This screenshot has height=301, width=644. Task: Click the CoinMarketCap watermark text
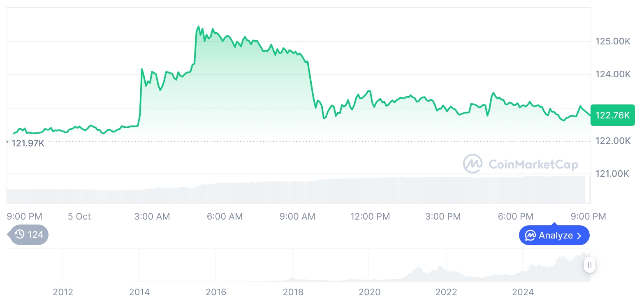(x=533, y=164)
